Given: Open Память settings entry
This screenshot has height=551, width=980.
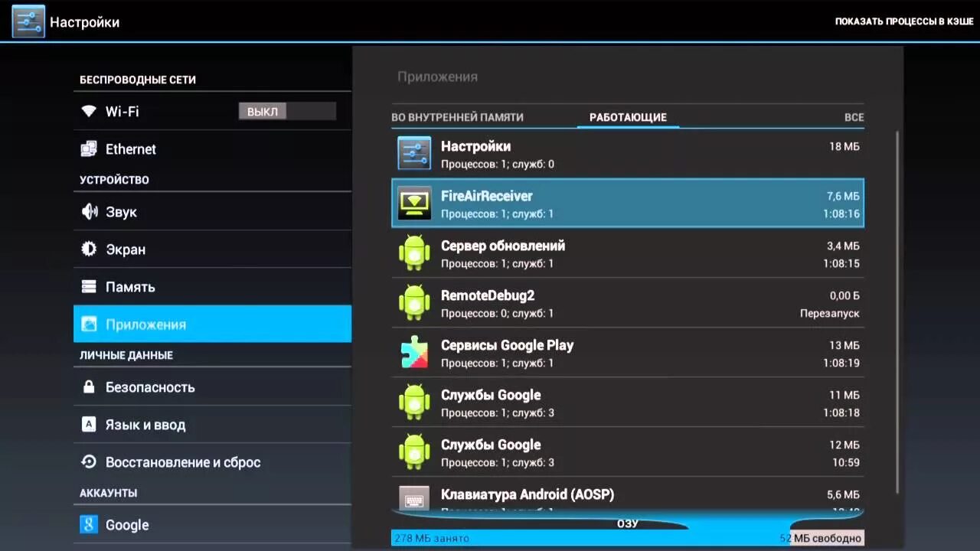Looking at the screenshot, I should point(212,287).
